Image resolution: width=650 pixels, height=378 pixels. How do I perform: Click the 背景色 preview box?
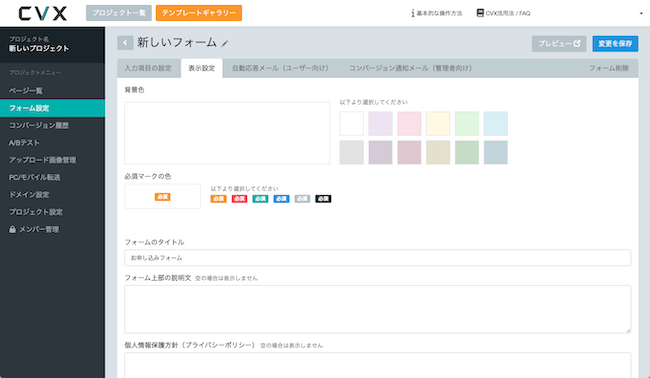pyautogui.click(x=227, y=133)
